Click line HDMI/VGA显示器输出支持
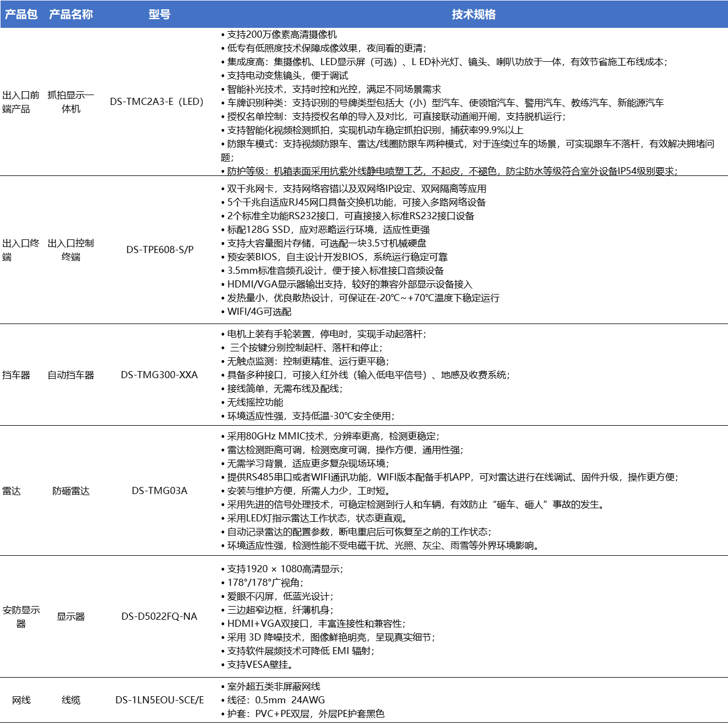 click(346, 284)
